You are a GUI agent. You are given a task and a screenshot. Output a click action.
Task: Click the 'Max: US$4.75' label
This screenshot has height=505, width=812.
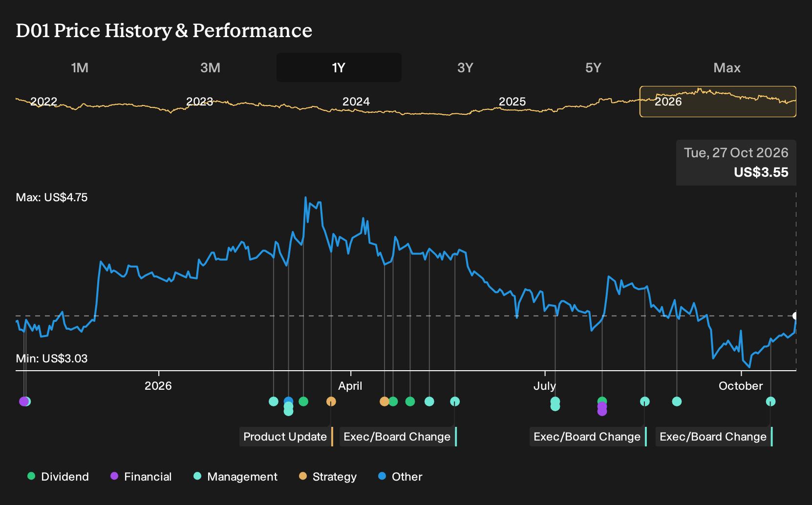pos(52,197)
